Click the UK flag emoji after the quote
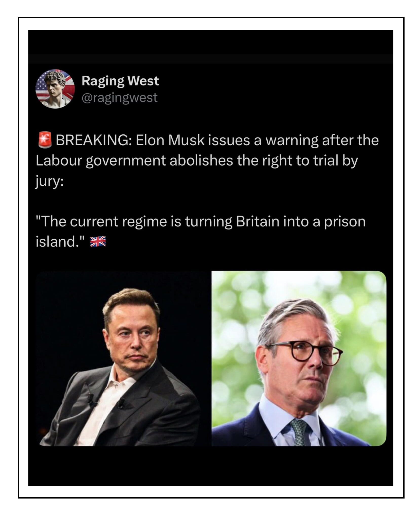Screen dimensions: 420x515 98,242
